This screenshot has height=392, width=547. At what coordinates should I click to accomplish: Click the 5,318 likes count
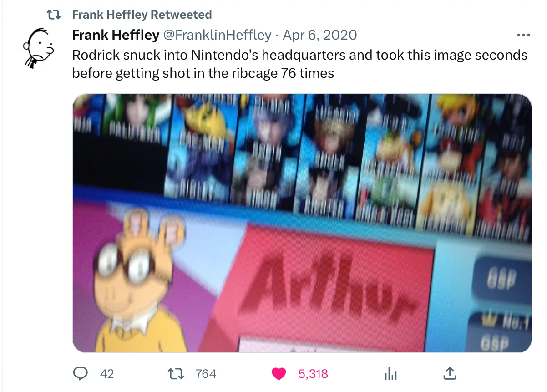click(313, 374)
